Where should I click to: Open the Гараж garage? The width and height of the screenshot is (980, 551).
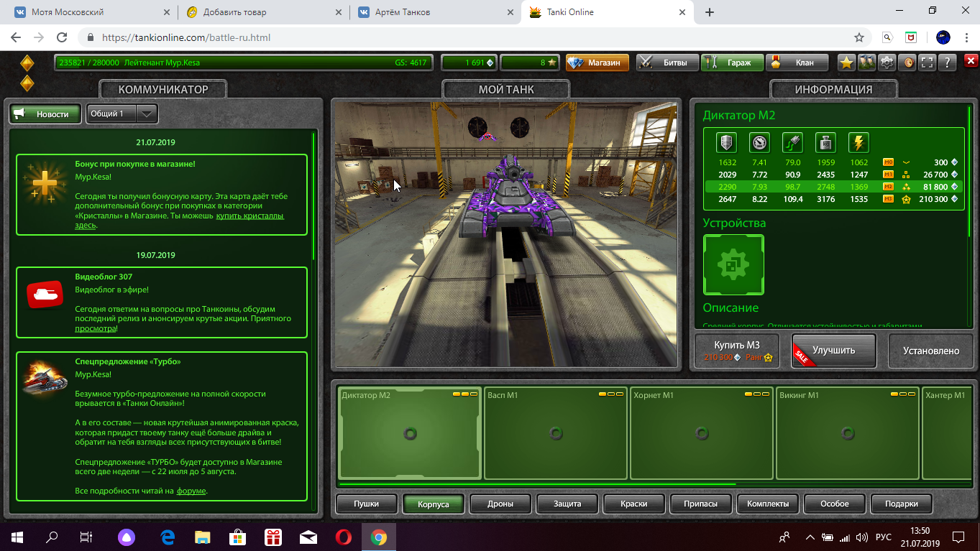[x=731, y=62]
